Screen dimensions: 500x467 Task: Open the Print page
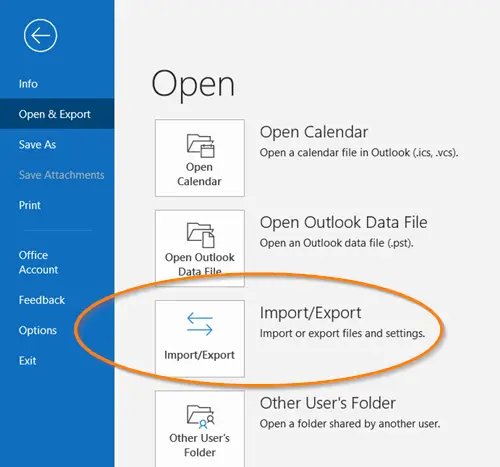point(30,205)
